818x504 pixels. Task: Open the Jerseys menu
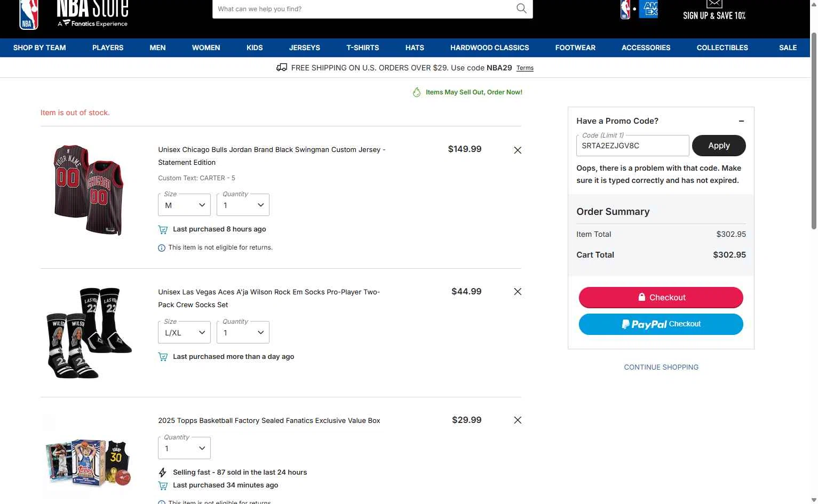305,47
